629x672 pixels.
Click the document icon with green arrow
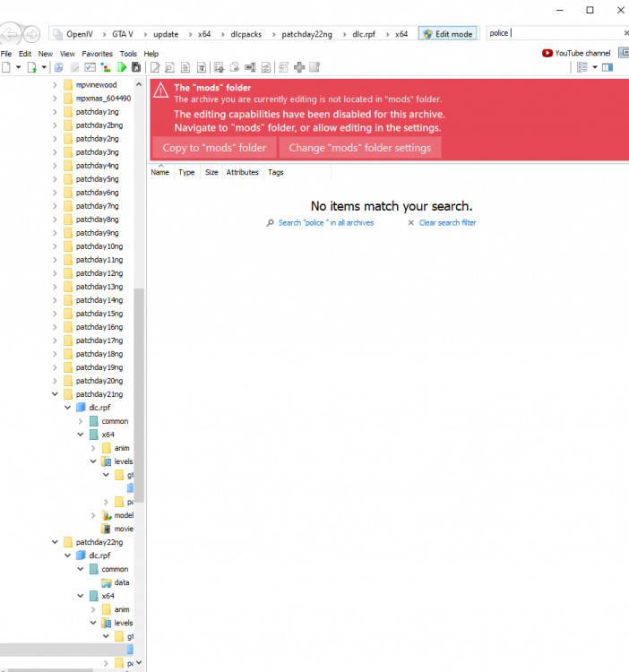(31, 67)
